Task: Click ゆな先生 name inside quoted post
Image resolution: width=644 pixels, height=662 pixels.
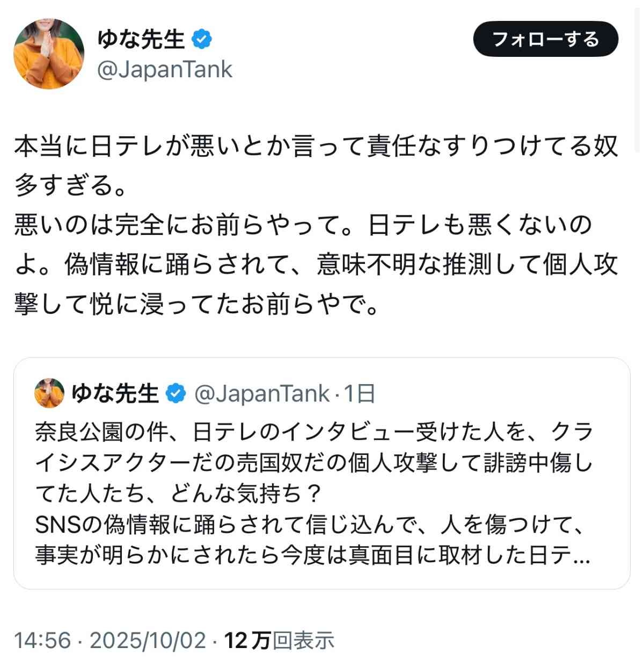Action: click(x=115, y=394)
